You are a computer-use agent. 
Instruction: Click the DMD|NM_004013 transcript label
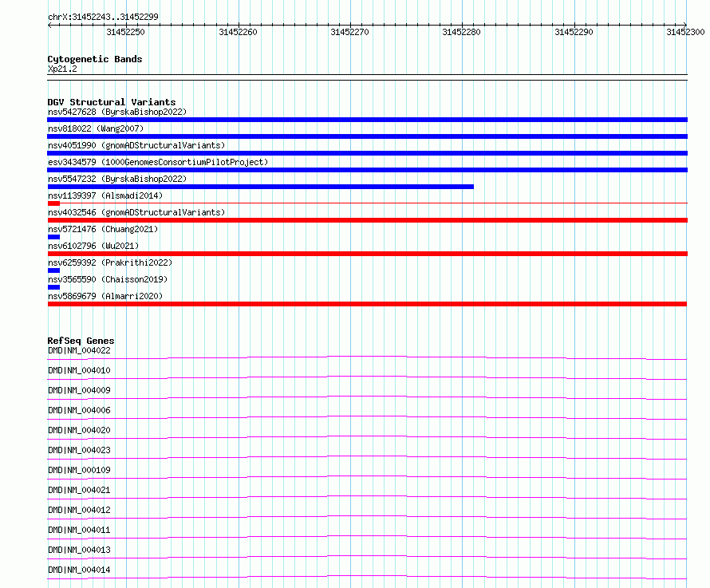coord(79,550)
